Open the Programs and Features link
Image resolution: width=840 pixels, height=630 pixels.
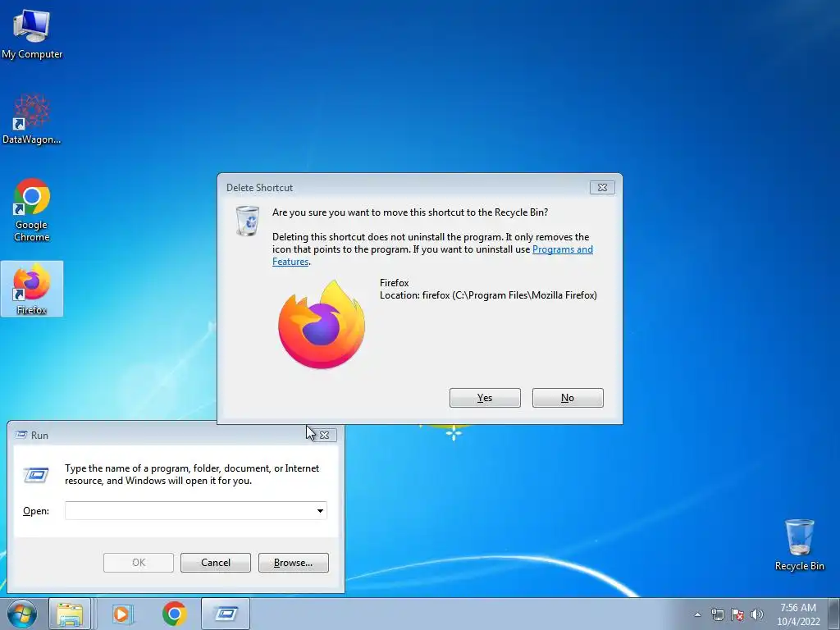563,249
